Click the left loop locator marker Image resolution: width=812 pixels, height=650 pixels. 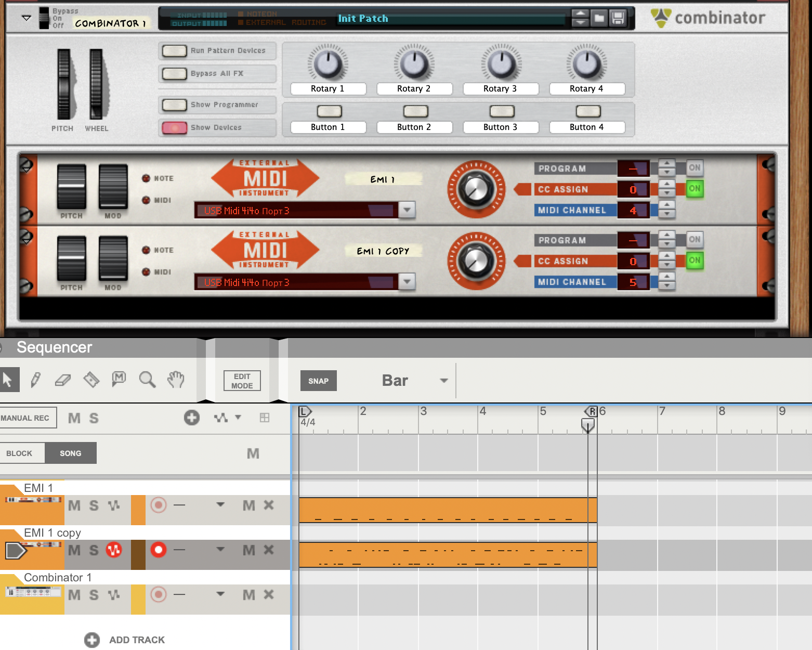[x=305, y=411]
